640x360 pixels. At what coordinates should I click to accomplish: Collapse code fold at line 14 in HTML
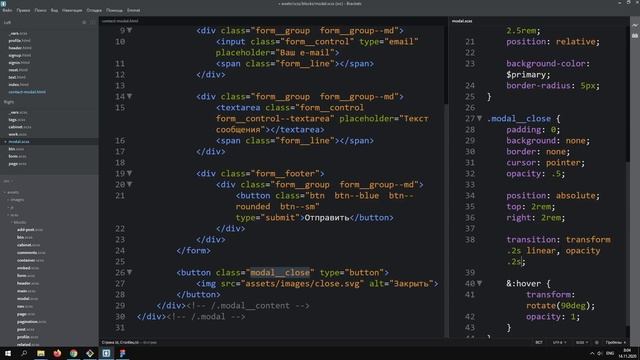[x=129, y=96]
